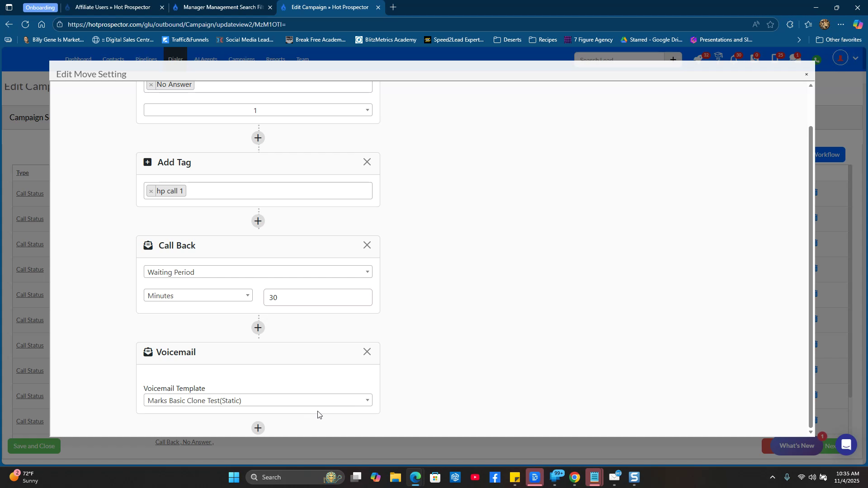Image resolution: width=868 pixels, height=488 pixels.
Task: Open the Minutes unit dropdown
Action: coord(198,296)
